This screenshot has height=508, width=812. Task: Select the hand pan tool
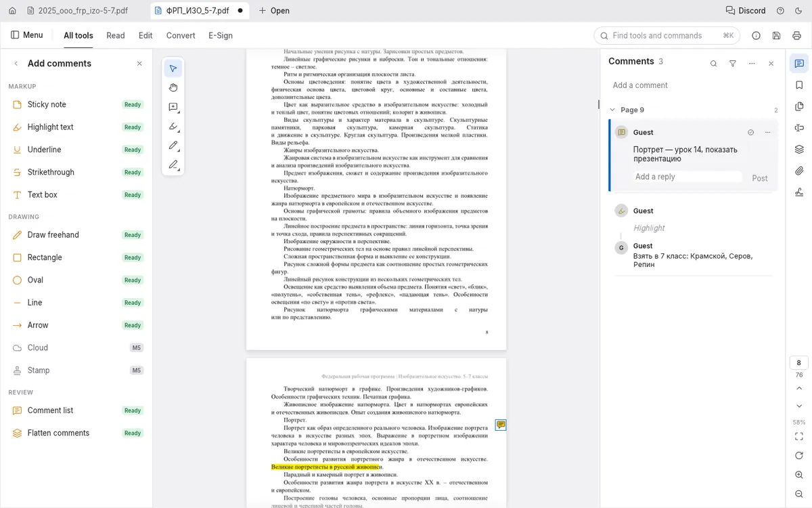tap(173, 87)
